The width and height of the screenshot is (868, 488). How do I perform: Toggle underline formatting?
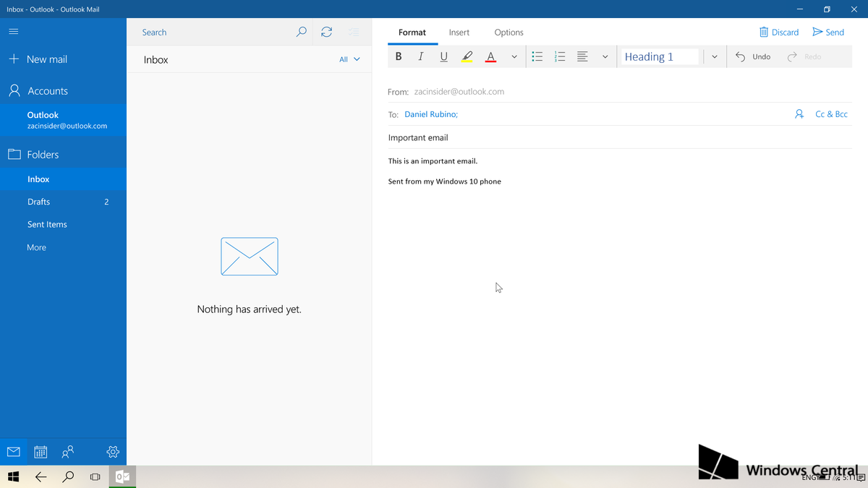[x=443, y=56]
